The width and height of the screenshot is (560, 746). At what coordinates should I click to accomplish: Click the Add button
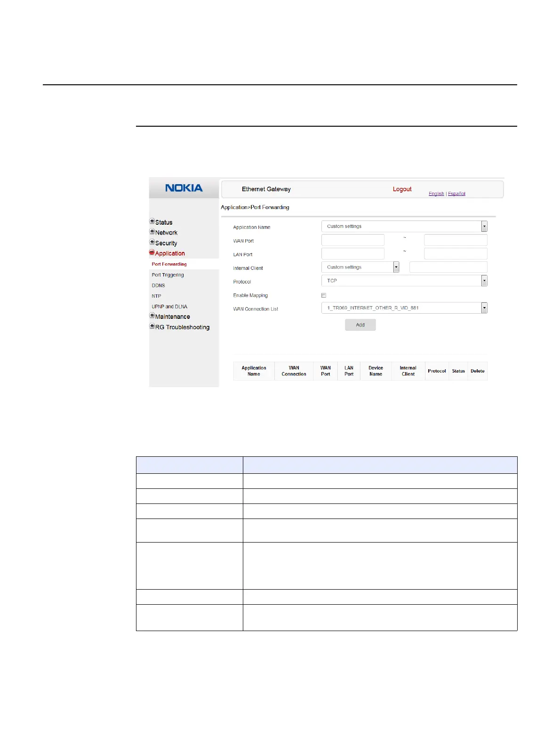pos(360,325)
